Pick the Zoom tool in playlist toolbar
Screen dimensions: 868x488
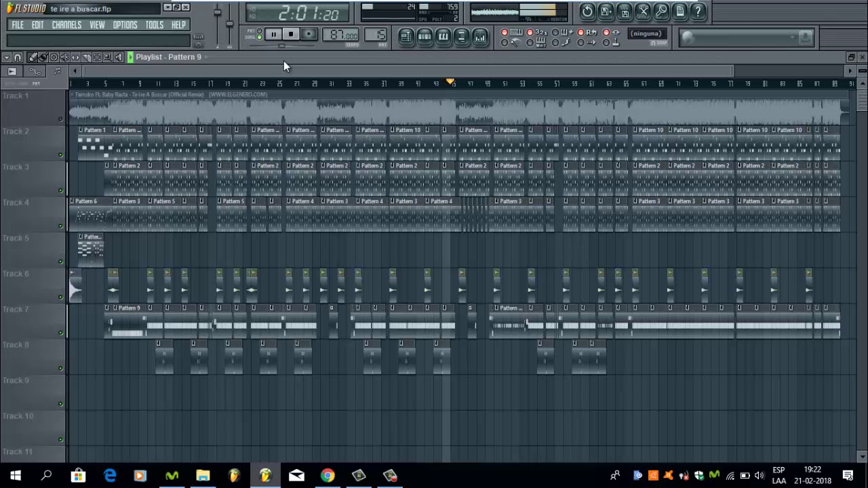click(x=108, y=58)
